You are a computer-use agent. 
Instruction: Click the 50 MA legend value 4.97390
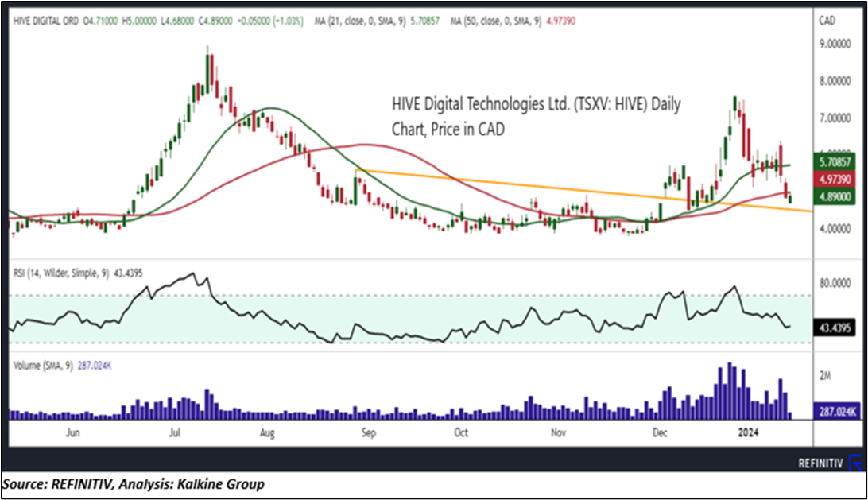tap(560, 21)
